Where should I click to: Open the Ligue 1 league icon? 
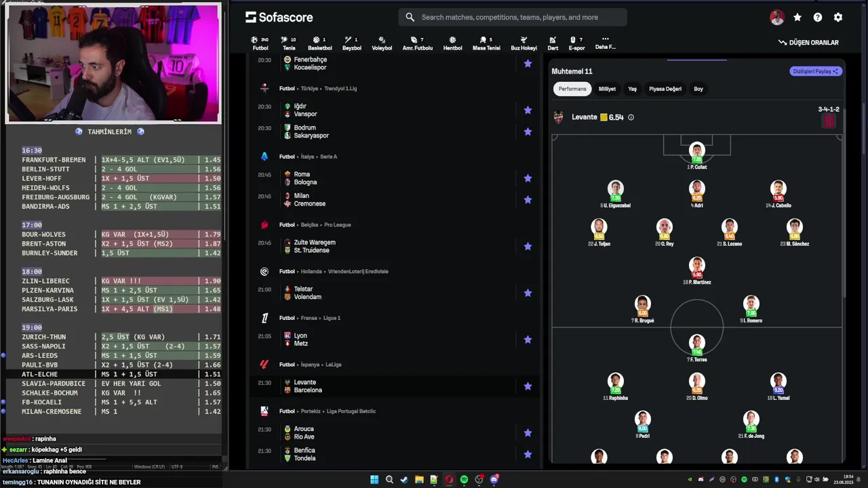264,318
